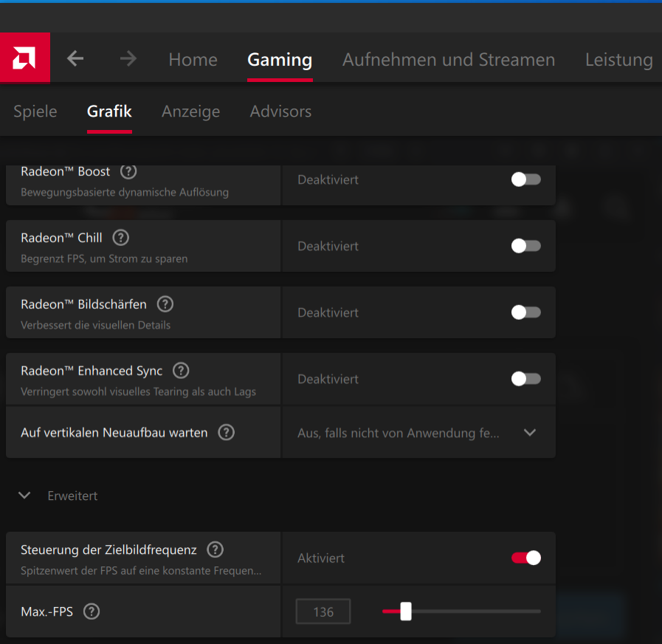Viewport: 662px width, 644px height.
Task: Open help icon for Steuerung der Zielbildfrequenz
Action: pyautogui.click(x=215, y=549)
